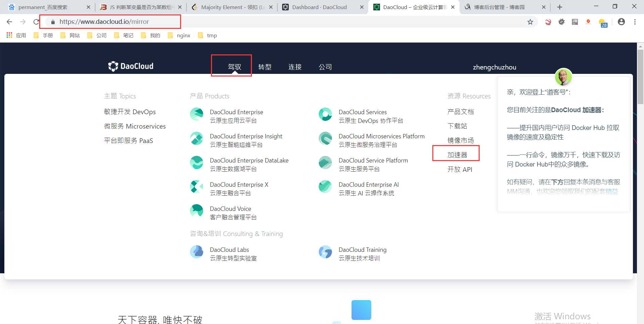Viewport: 644px width, 324px height.
Task: Switch to Majority Element tab
Action: click(x=231, y=7)
